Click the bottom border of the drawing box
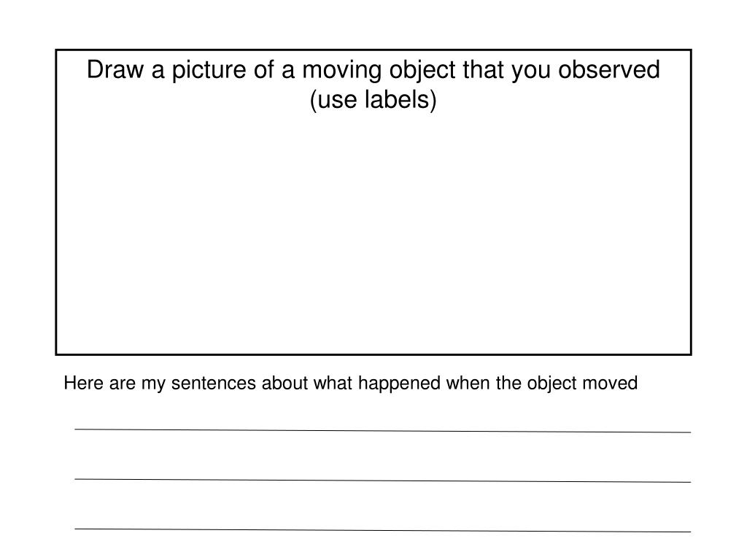 pos(373,354)
